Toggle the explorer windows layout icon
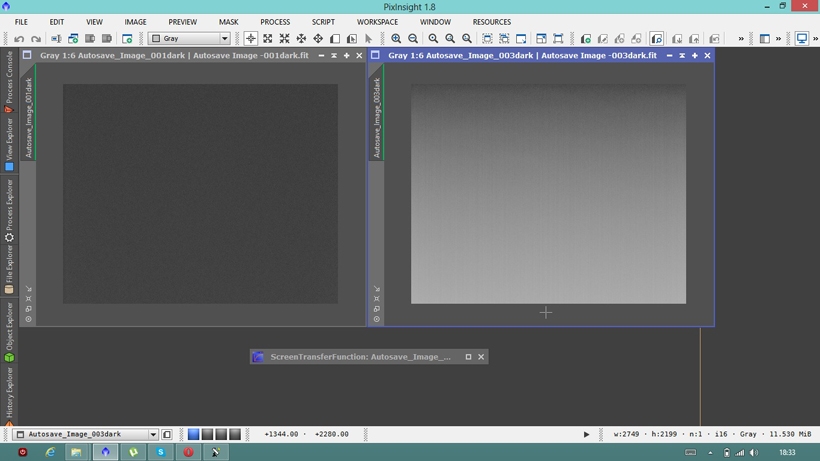The image size is (820, 461). coord(765,39)
